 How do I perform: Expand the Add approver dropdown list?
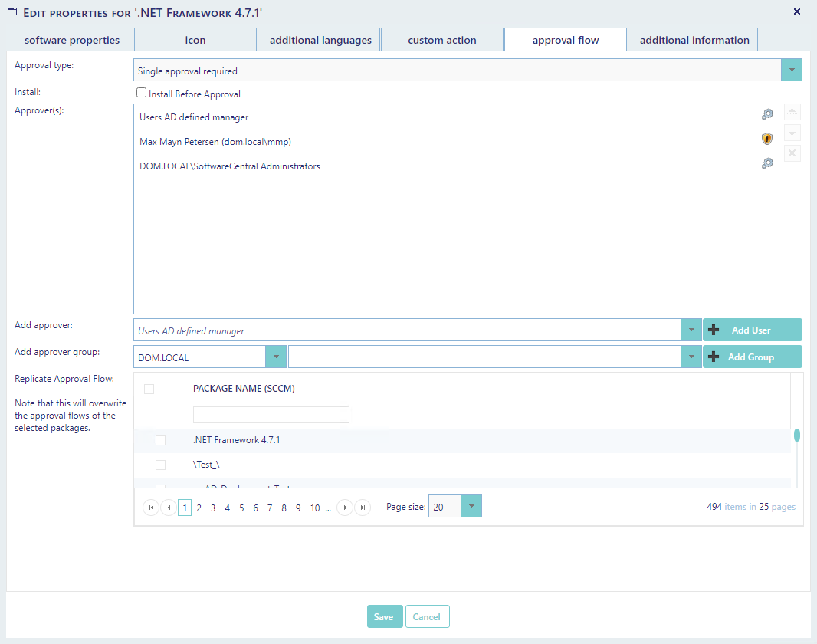pyautogui.click(x=691, y=330)
